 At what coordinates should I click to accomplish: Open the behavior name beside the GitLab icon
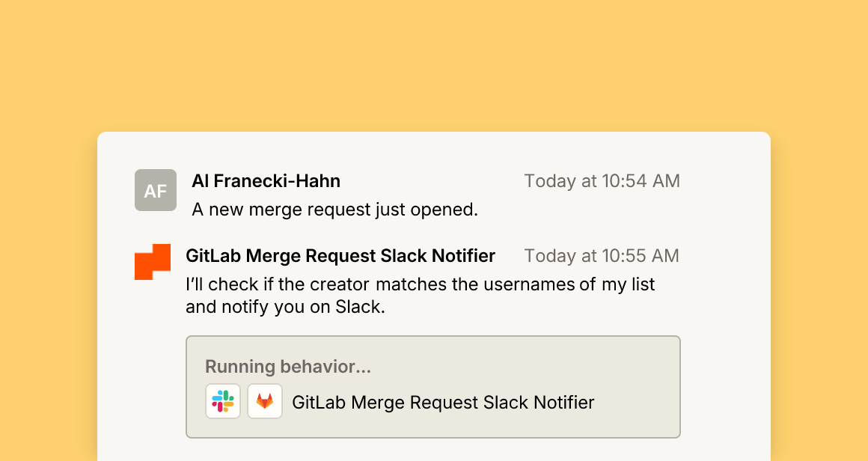(x=443, y=403)
